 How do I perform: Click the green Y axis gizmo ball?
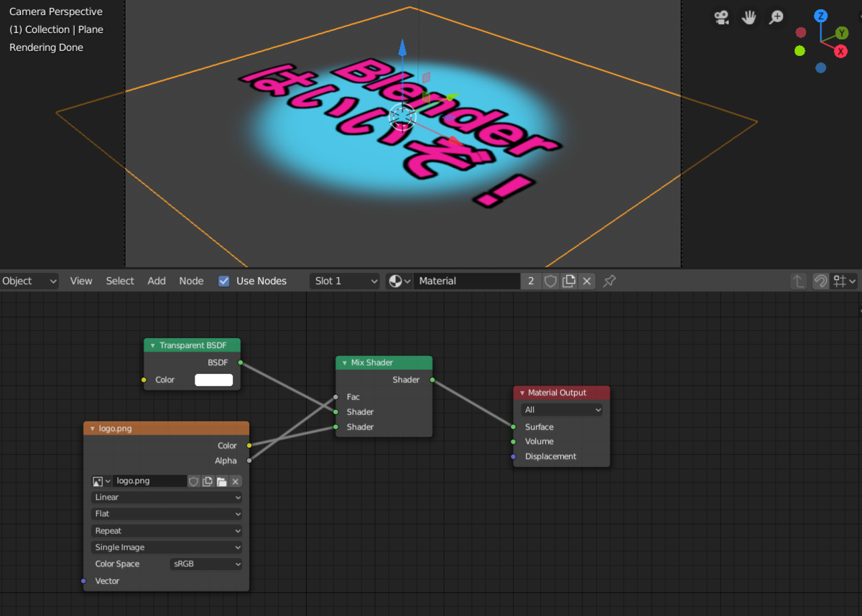click(x=842, y=33)
